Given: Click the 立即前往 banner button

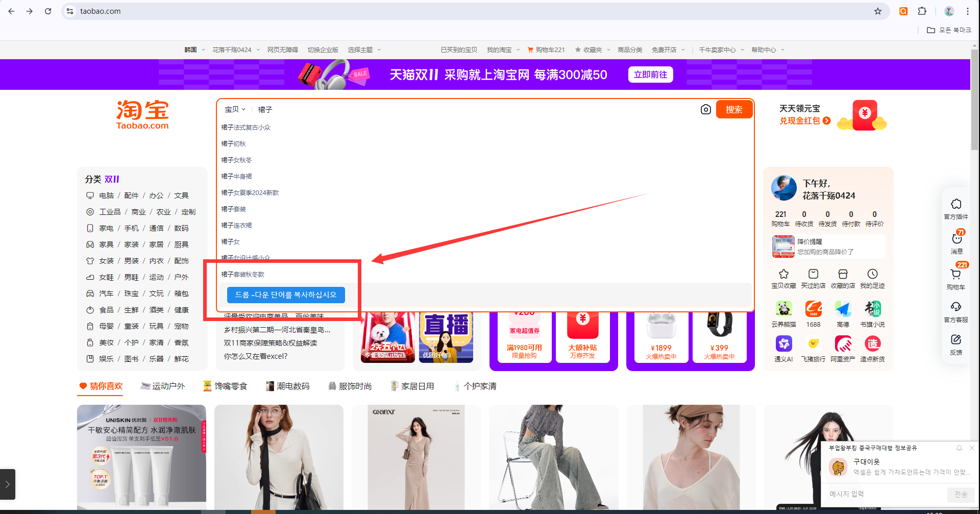Looking at the screenshot, I should point(650,75).
